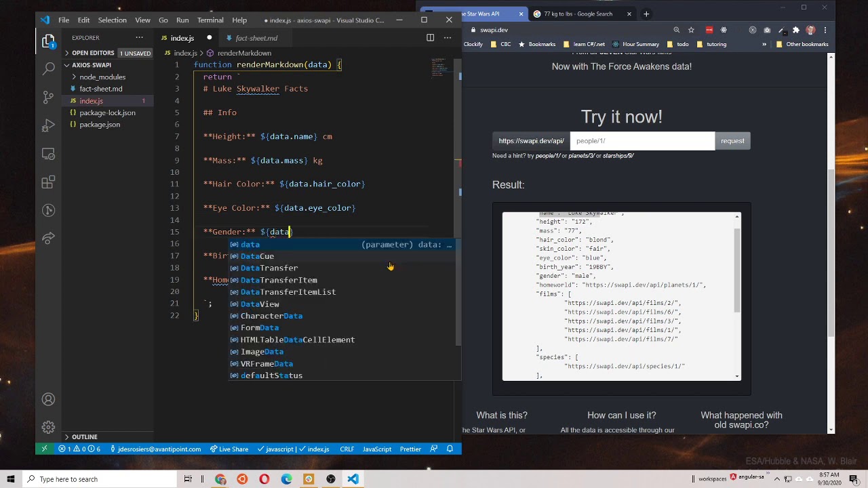Click the people/1/ input field
Screen dimensions: 868x488
[642, 141]
